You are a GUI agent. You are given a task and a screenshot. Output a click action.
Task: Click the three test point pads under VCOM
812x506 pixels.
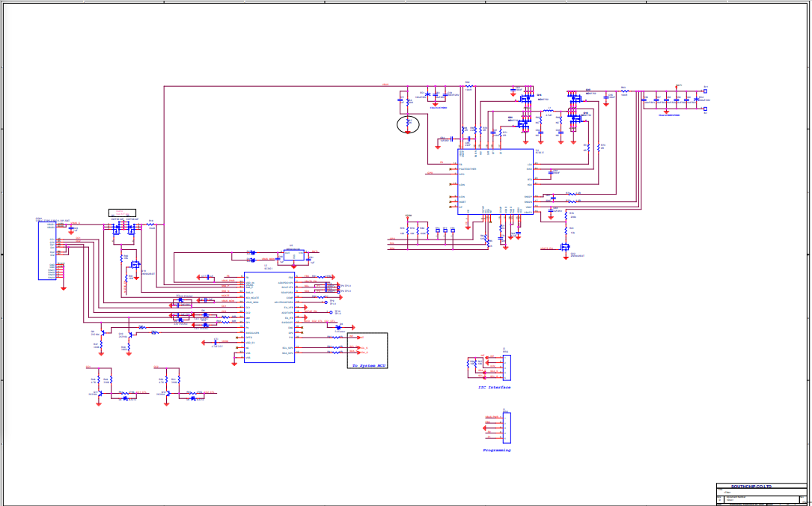[x=445, y=230]
